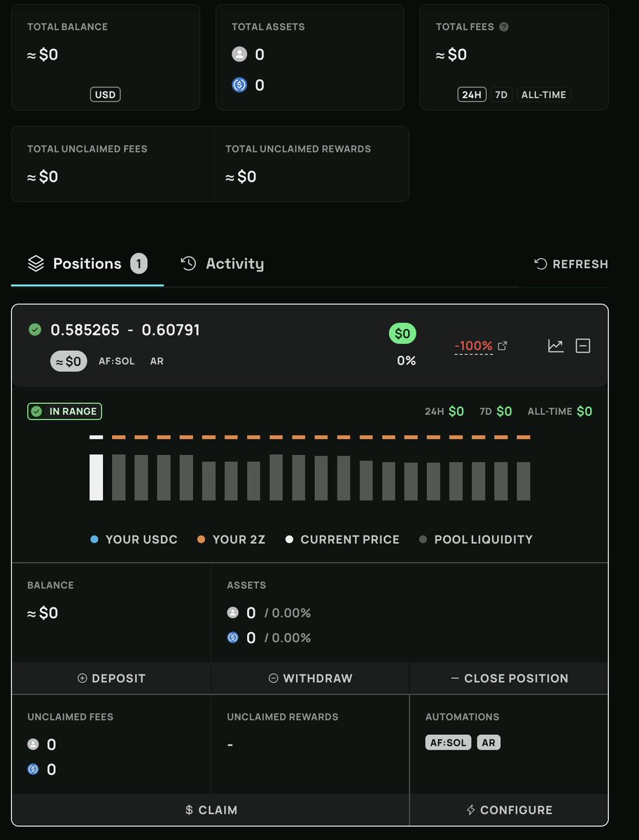Click the TOTAL UNCLAIMED FEES label
This screenshot has width=639, height=840.
[x=87, y=149]
